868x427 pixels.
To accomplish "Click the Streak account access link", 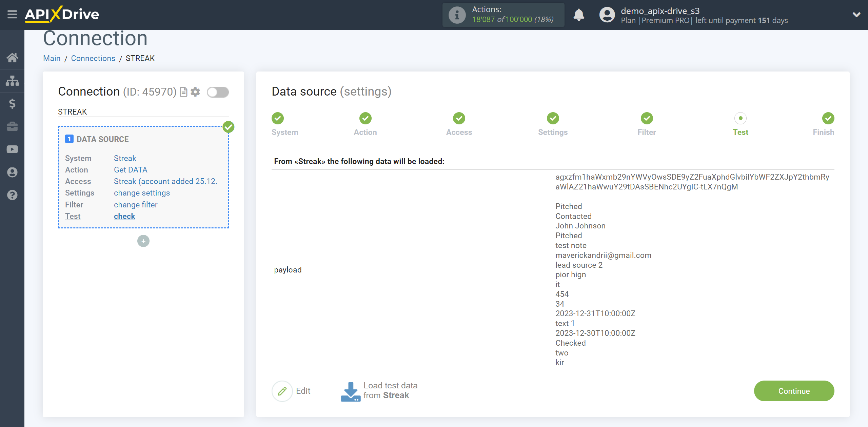I will (x=165, y=181).
